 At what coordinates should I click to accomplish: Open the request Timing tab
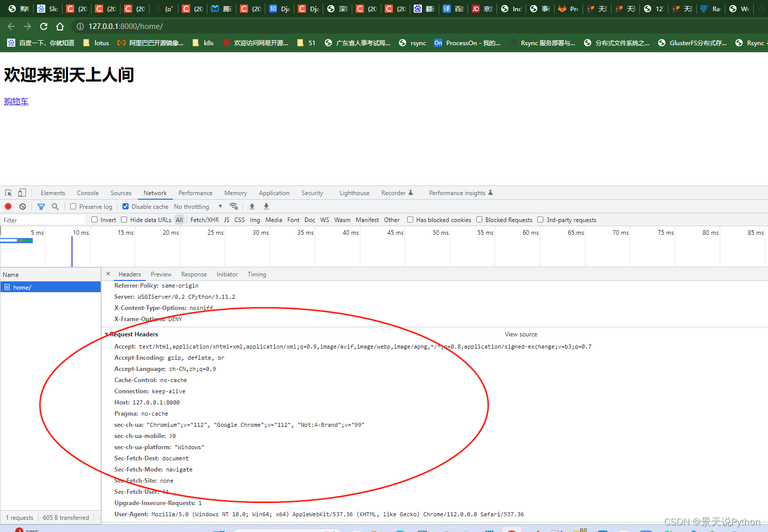[257, 274]
